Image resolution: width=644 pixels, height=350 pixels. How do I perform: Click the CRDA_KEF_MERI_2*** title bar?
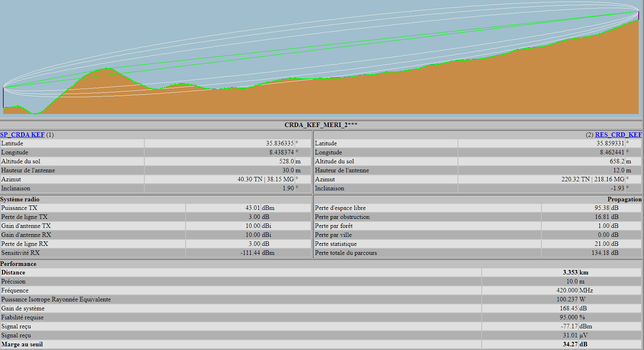[x=321, y=125]
